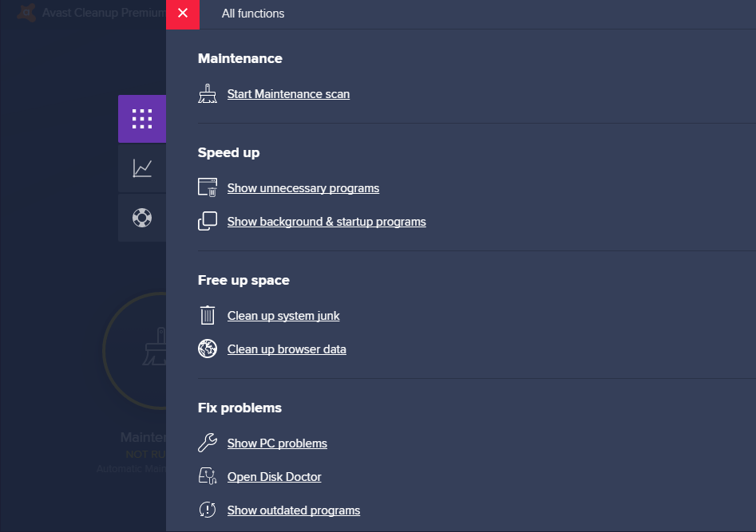Select the All functions grid tab in sidebar

(x=142, y=119)
